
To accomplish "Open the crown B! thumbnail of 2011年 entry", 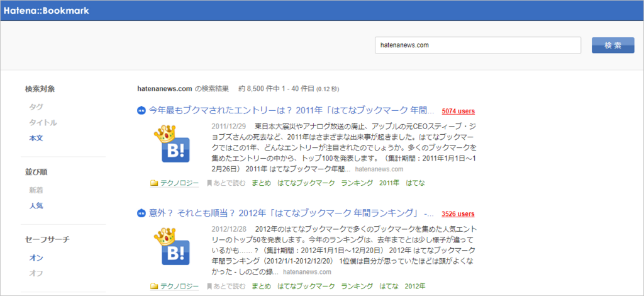I will pyautogui.click(x=172, y=144).
